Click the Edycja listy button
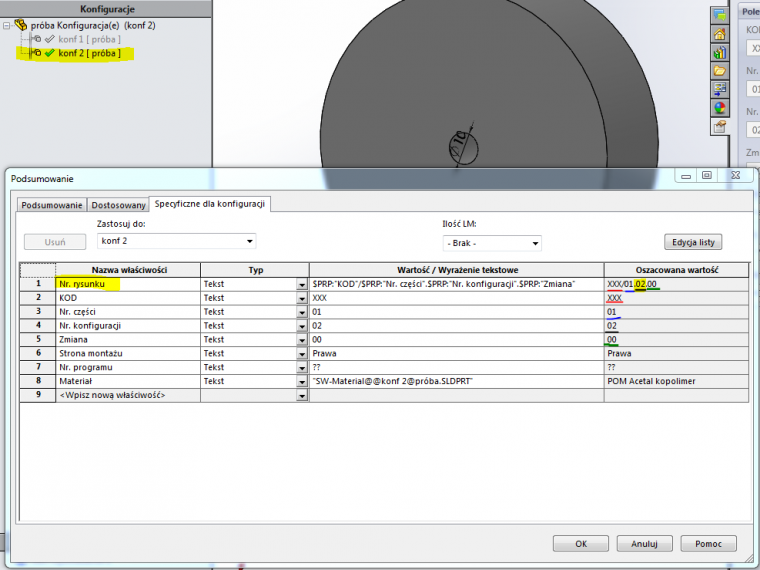Screen dimensions: 760x570 tap(693, 242)
